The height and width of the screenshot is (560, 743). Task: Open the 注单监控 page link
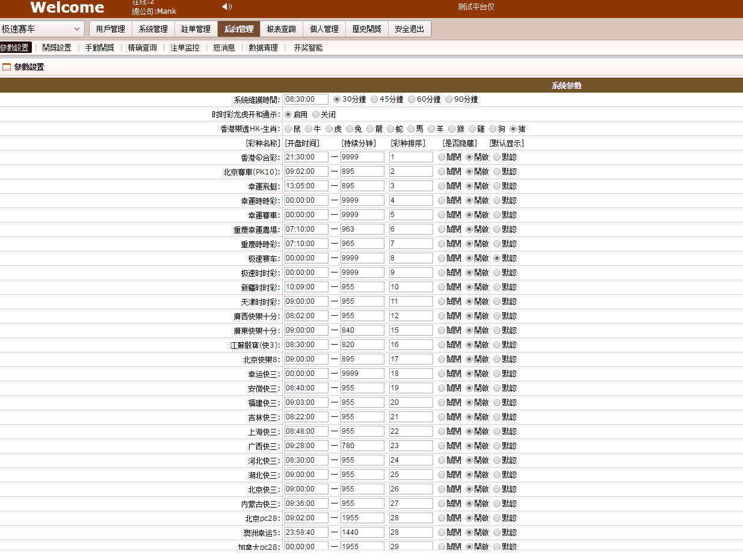tap(185, 48)
